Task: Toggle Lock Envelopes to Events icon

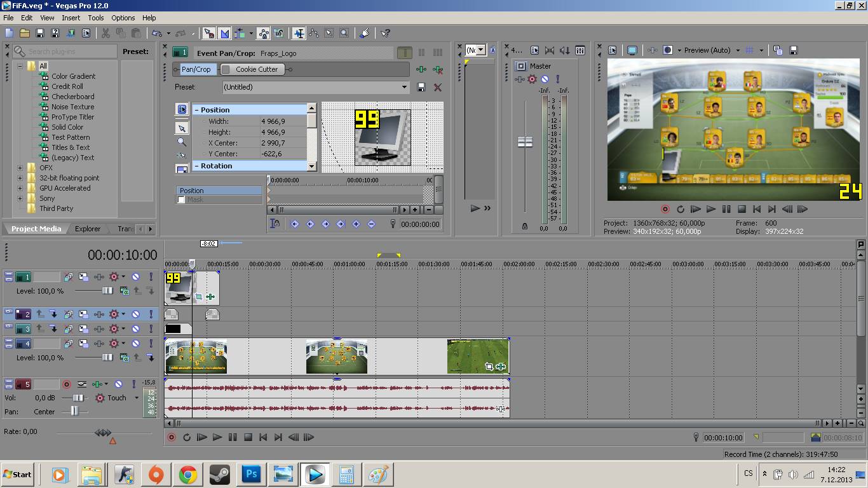Action: tap(263, 33)
